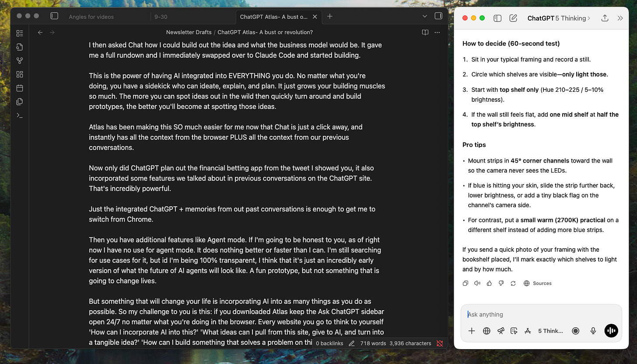Navigate forward in Obsidian note history
The height and width of the screenshot is (364, 637).
click(52, 32)
